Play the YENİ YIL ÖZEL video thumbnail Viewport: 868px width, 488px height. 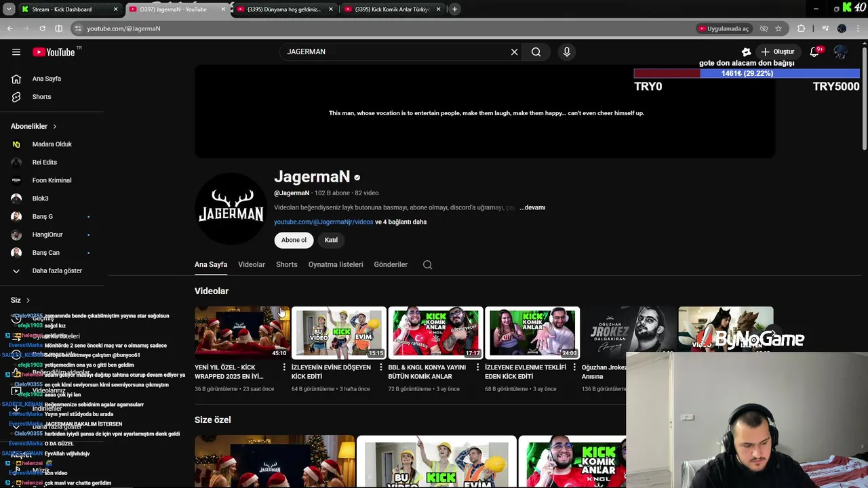(x=241, y=333)
